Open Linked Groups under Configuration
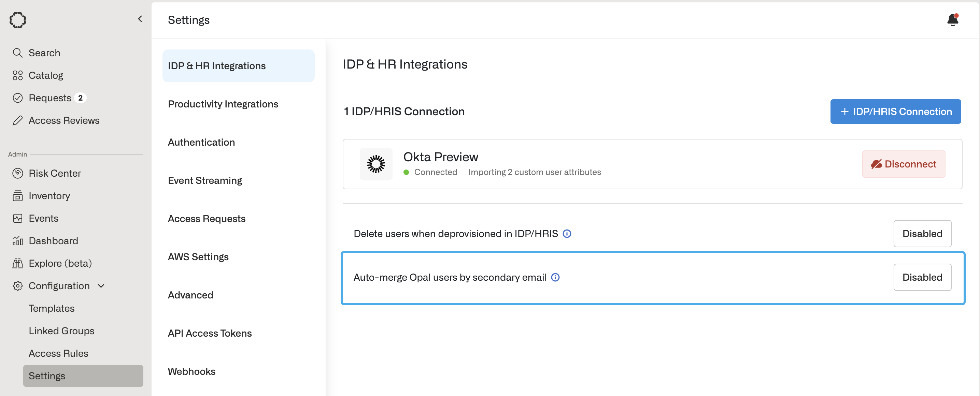980x396 pixels. 61,331
